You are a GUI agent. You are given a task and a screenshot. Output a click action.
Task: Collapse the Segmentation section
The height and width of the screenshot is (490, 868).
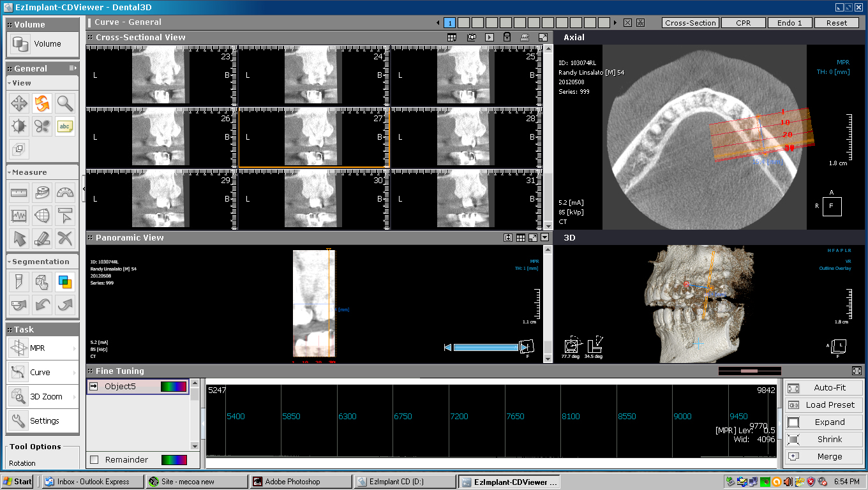point(10,262)
